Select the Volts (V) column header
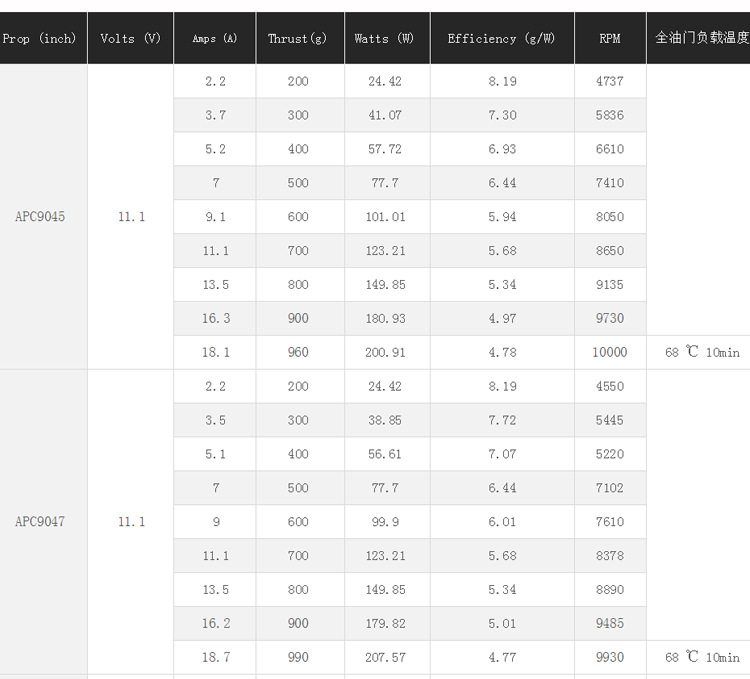Image resolution: width=750 pixels, height=679 pixels. tap(130, 39)
